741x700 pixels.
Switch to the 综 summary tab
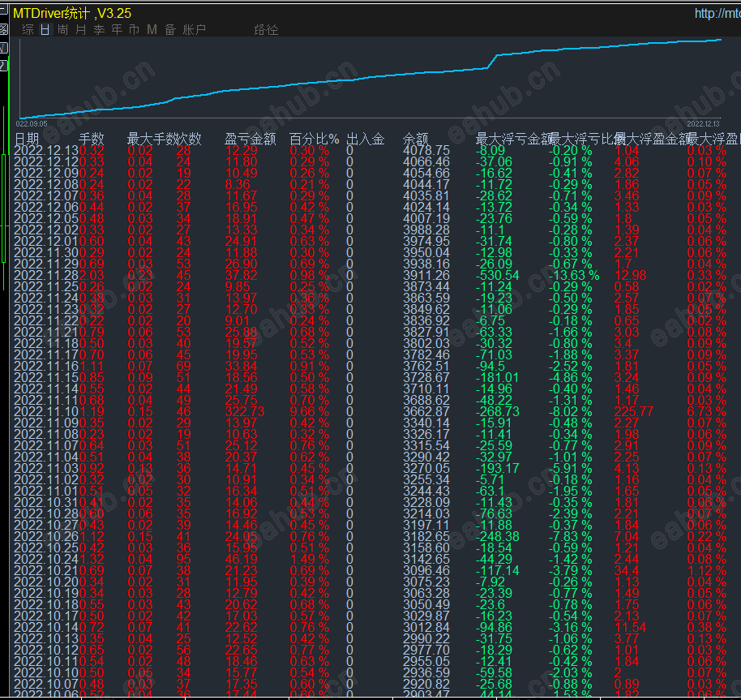[28, 30]
